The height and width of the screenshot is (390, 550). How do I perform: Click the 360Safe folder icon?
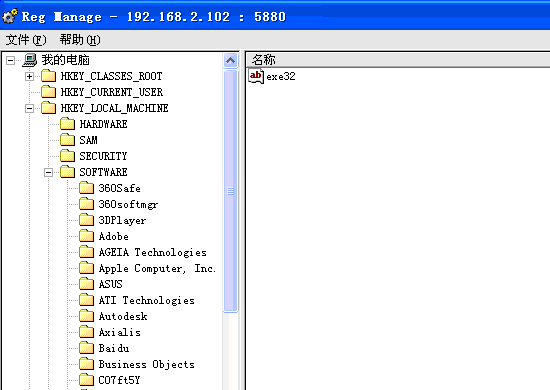click(86, 188)
